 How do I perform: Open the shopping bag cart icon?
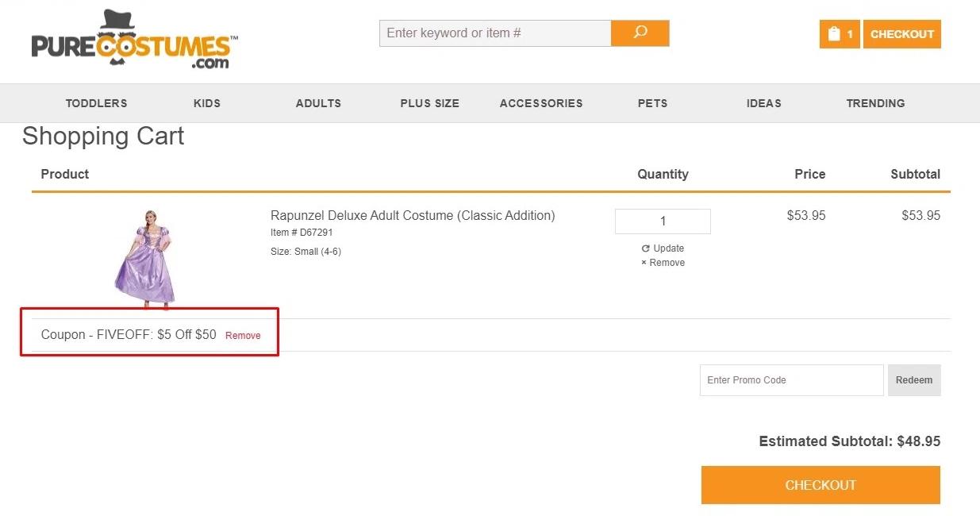pyautogui.click(x=840, y=34)
